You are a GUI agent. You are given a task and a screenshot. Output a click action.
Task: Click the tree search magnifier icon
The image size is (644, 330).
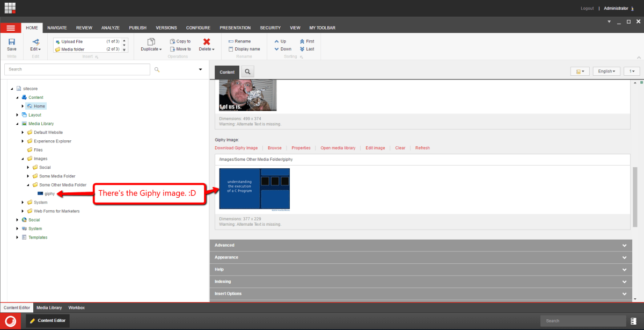click(x=157, y=69)
